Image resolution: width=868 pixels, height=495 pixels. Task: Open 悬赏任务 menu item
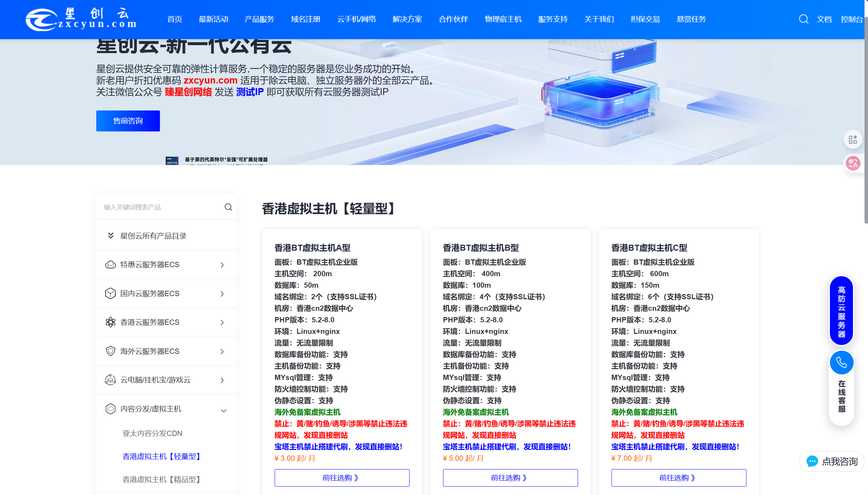(x=692, y=19)
